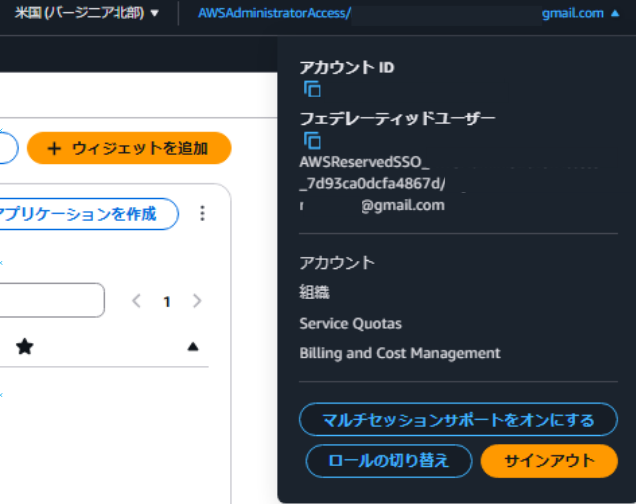This screenshot has width=636, height=504.
Task: Open the 組織 menu entry
Action: point(314,292)
